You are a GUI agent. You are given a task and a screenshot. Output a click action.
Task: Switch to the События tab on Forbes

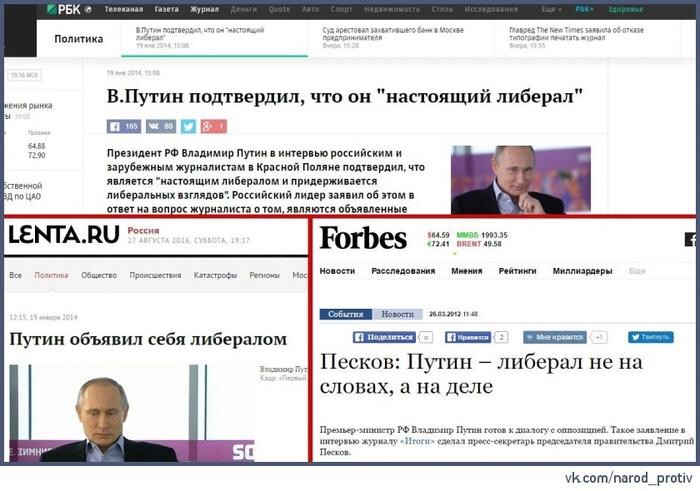[346, 314]
